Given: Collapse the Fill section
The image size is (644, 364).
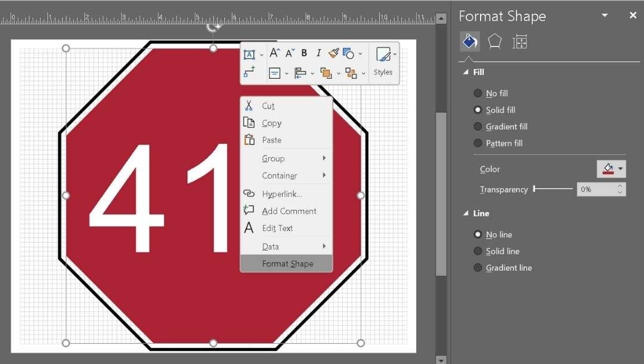Looking at the screenshot, I should [466, 72].
